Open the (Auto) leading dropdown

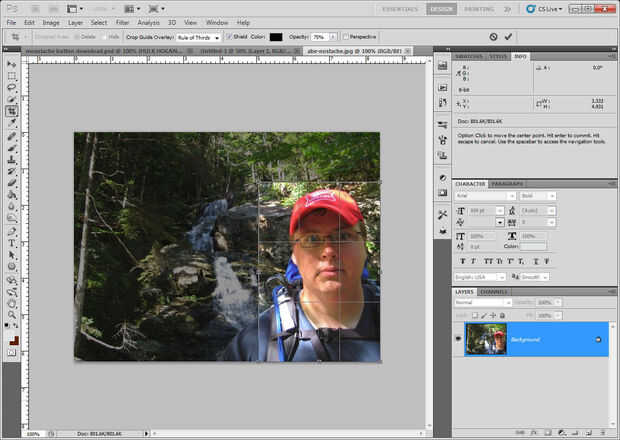537,211
